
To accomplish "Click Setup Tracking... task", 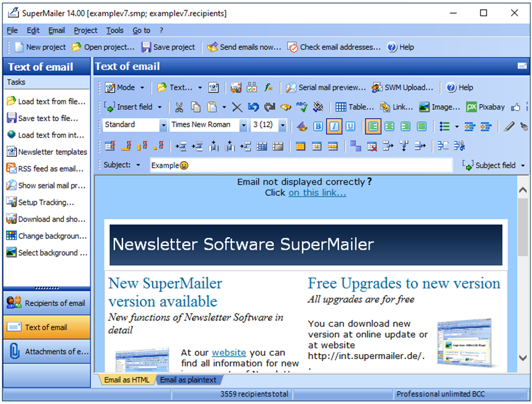I will pyautogui.click(x=41, y=202).
